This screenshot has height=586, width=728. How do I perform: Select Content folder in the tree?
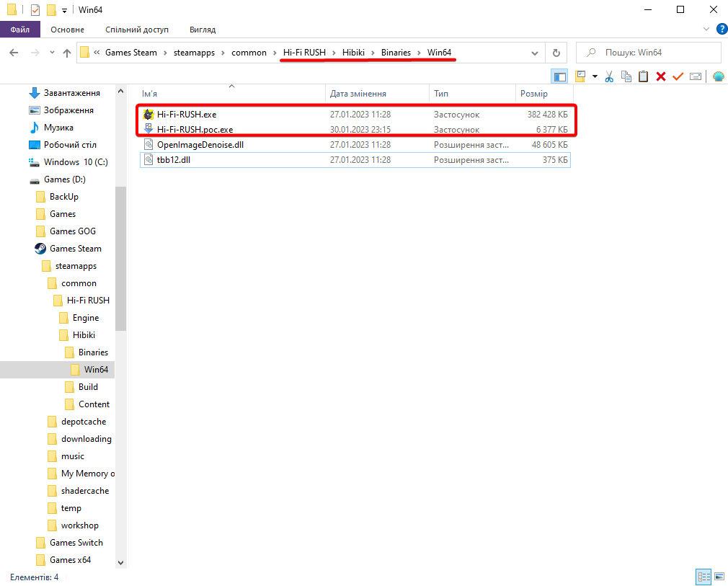(88, 404)
